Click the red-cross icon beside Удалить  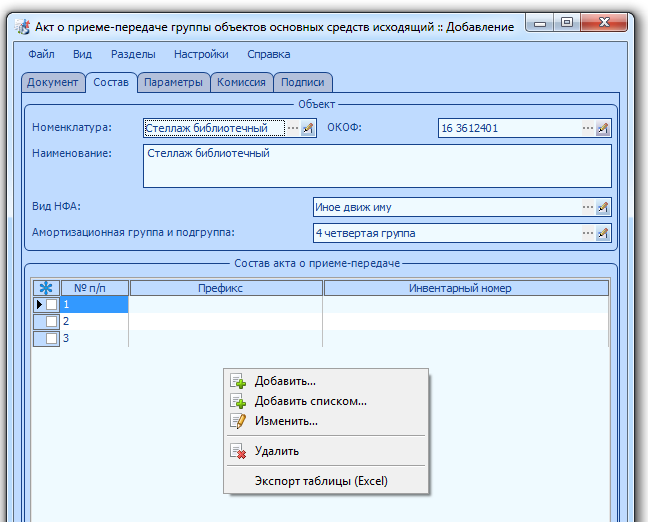click(x=238, y=451)
